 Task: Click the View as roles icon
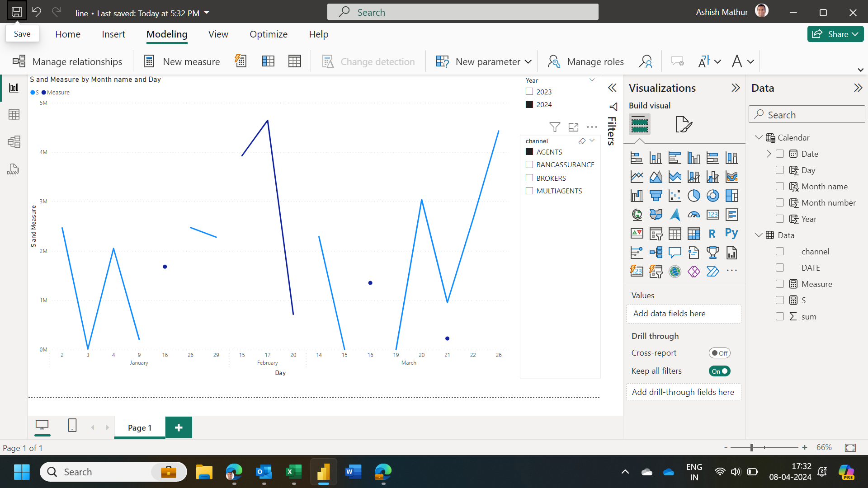coord(645,61)
